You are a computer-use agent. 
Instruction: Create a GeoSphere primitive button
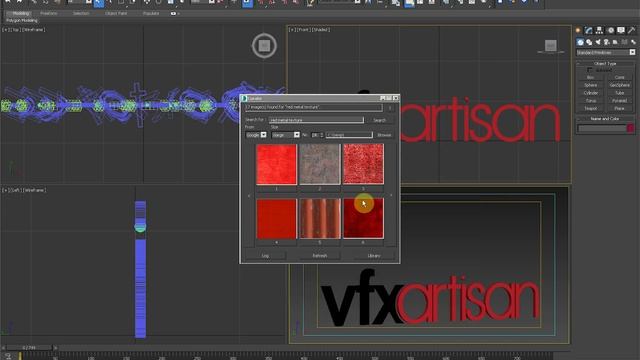click(x=620, y=85)
